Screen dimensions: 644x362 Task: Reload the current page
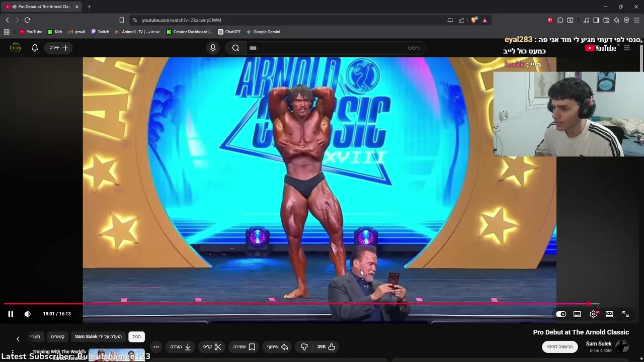click(x=27, y=20)
